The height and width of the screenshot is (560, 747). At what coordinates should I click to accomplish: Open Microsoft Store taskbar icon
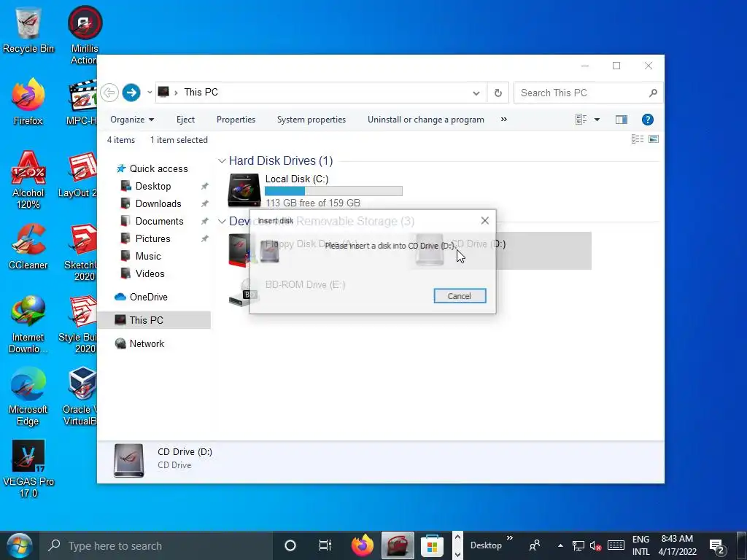click(x=432, y=546)
